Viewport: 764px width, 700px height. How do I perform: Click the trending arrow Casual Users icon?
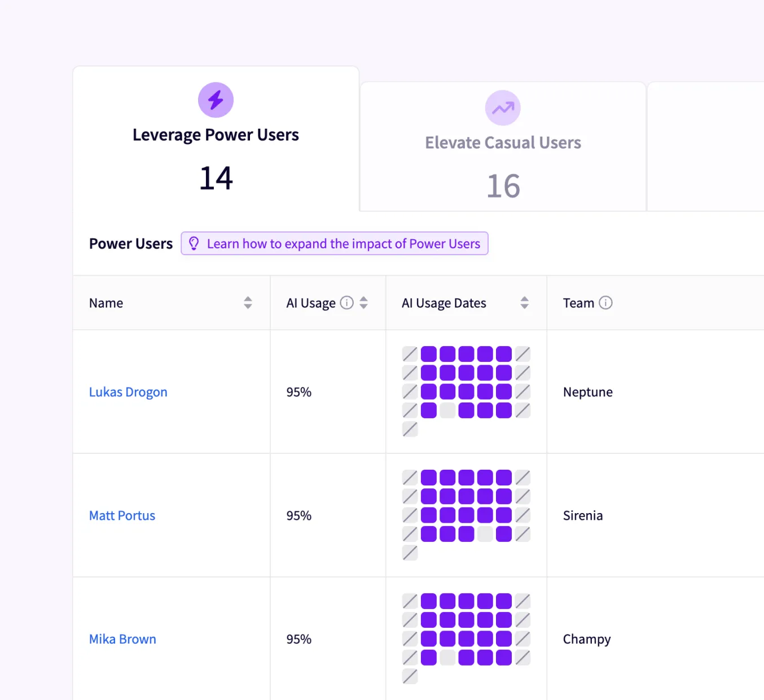pyautogui.click(x=503, y=108)
